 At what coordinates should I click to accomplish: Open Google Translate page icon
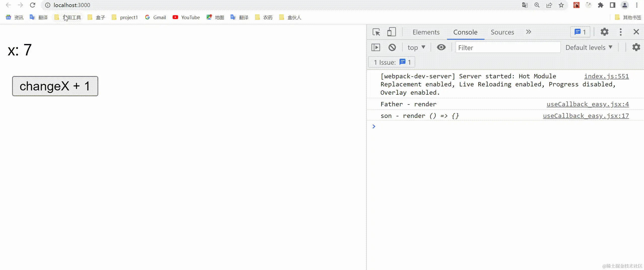[525, 5]
